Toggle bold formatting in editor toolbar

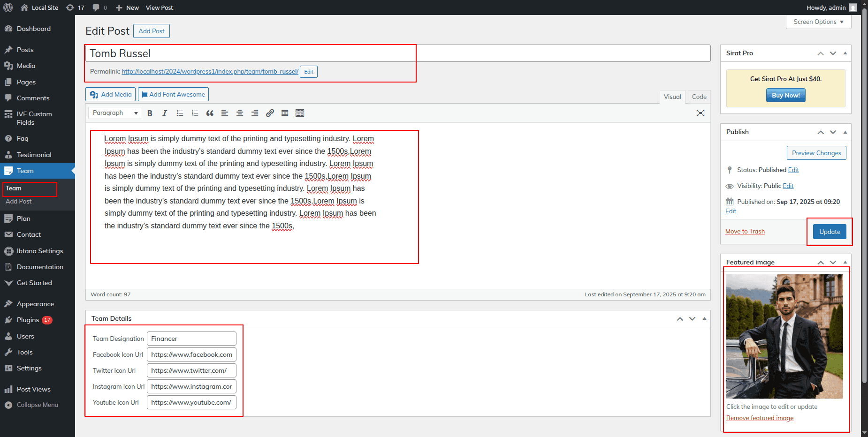[x=150, y=113]
